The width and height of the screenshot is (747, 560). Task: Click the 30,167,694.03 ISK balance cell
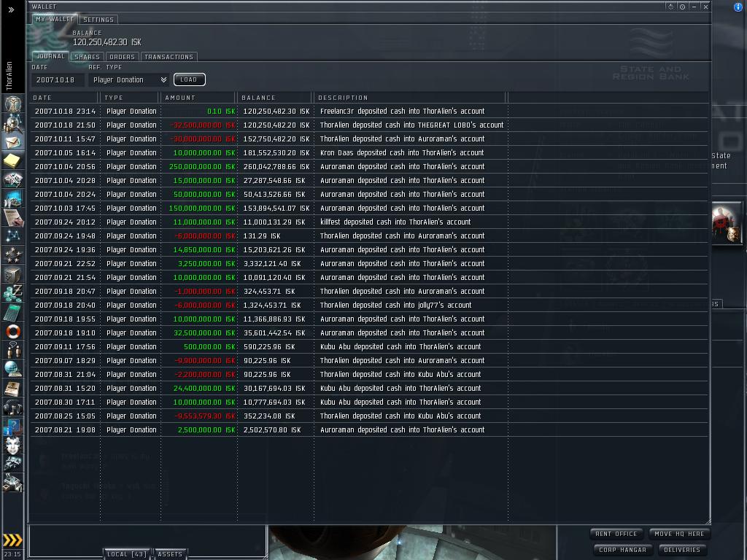pyautogui.click(x=274, y=389)
